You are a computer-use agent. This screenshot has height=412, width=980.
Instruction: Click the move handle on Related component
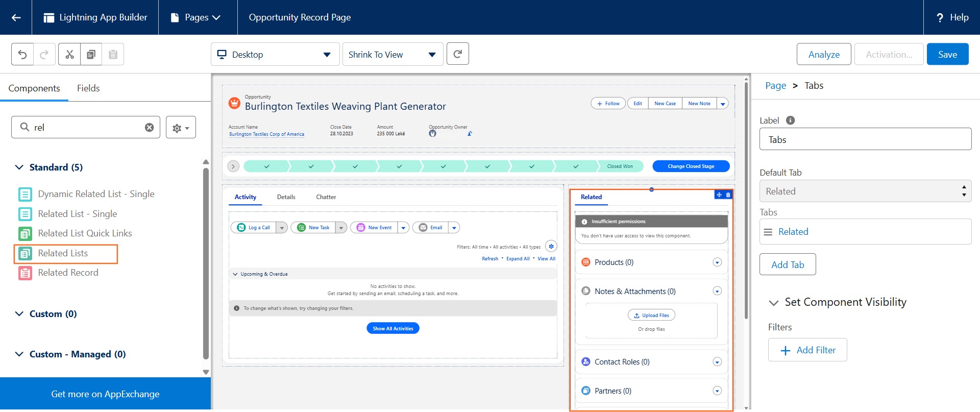pyautogui.click(x=719, y=195)
